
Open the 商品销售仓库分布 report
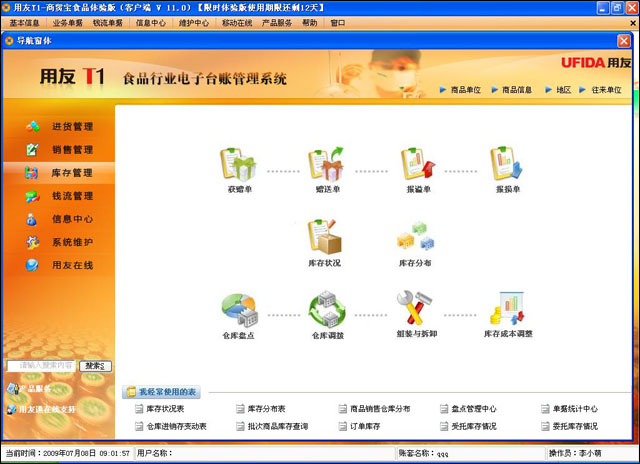point(374,408)
